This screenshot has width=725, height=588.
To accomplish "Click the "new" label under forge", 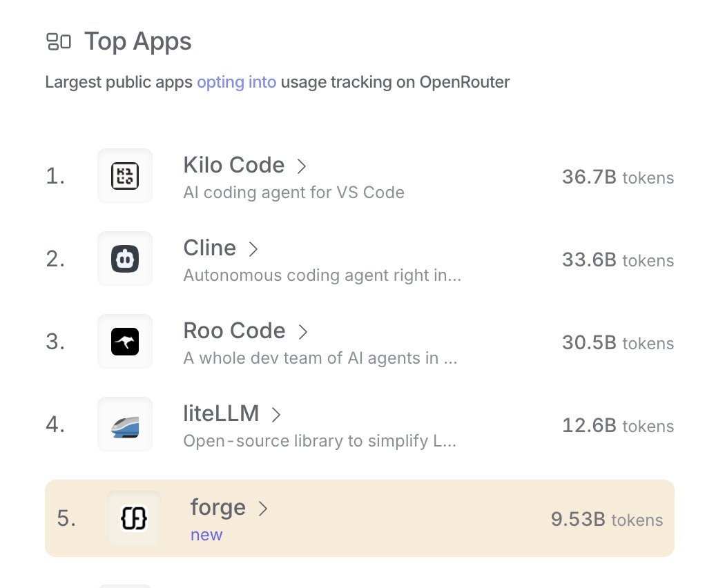I will click(206, 535).
